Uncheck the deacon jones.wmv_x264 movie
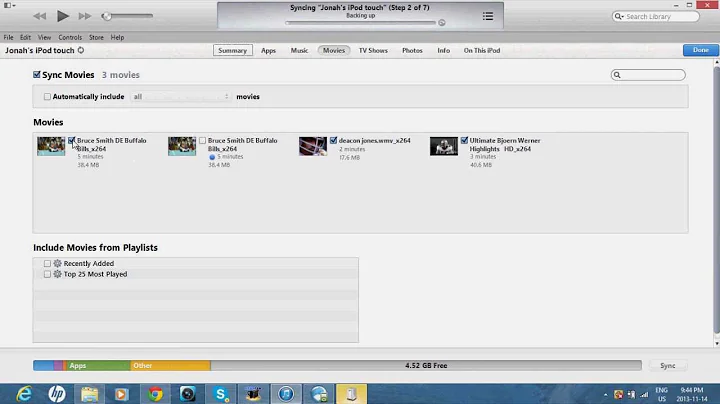 (x=333, y=140)
